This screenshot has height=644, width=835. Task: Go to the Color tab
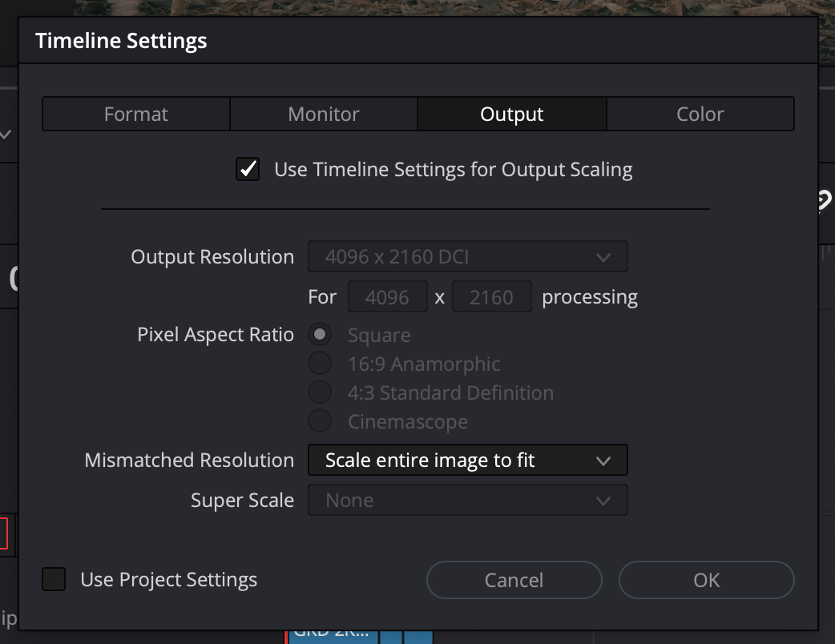click(x=700, y=115)
